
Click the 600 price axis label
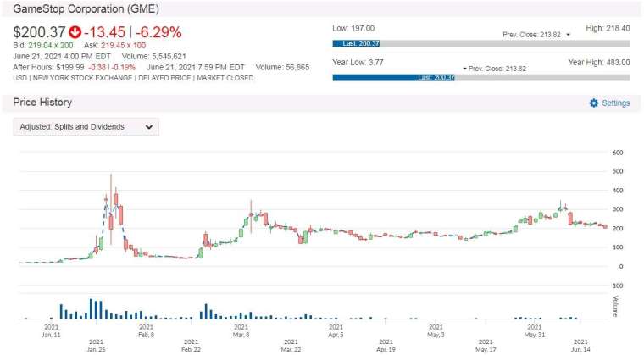[x=618, y=153]
